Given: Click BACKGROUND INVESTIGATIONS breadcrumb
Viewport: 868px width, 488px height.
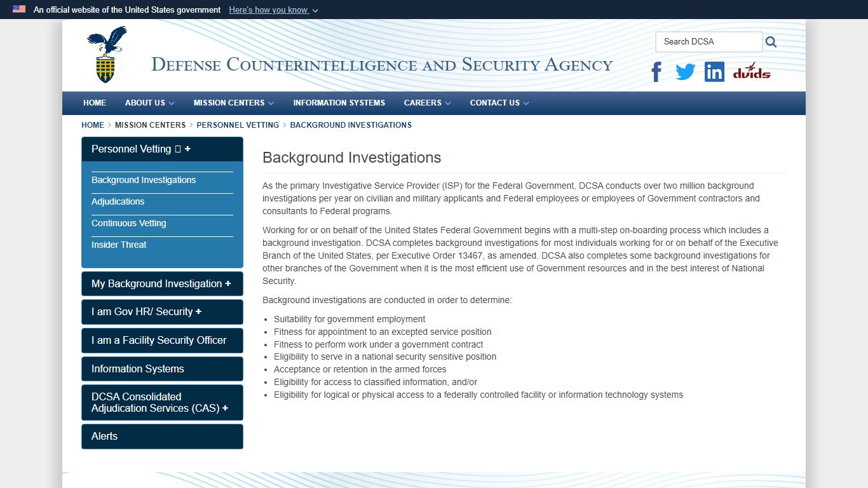Looking at the screenshot, I should tap(351, 125).
